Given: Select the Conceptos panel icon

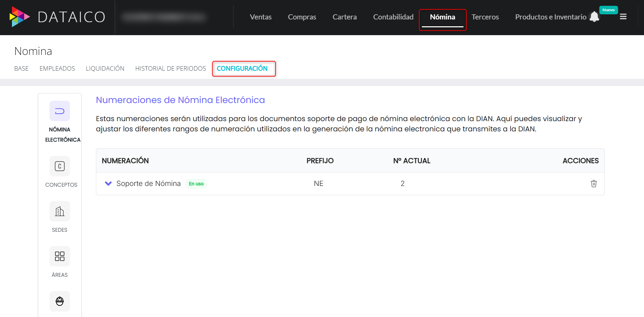Looking at the screenshot, I should [59, 166].
